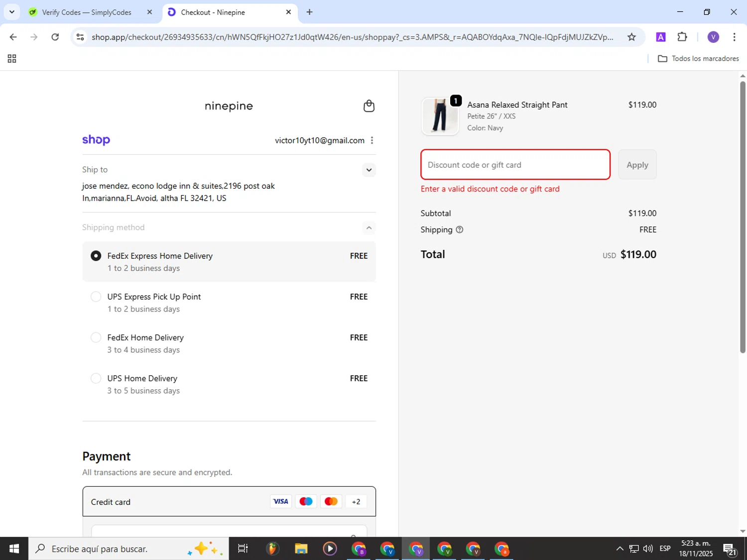Click the 'Enter a valid discount code' error
The width and height of the screenshot is (747, 560).
(x=490, y=189)
